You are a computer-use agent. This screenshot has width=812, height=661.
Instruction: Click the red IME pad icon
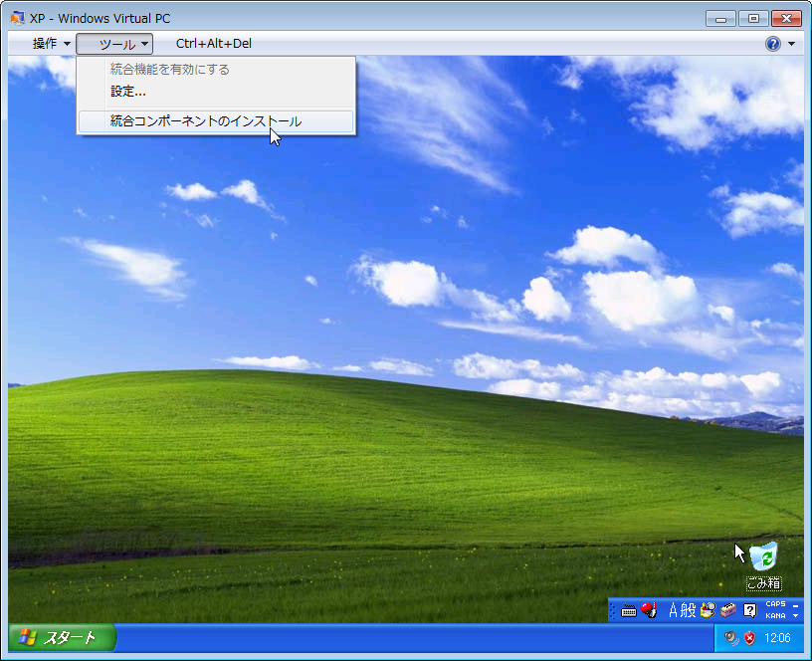click(x=649, y=610)
